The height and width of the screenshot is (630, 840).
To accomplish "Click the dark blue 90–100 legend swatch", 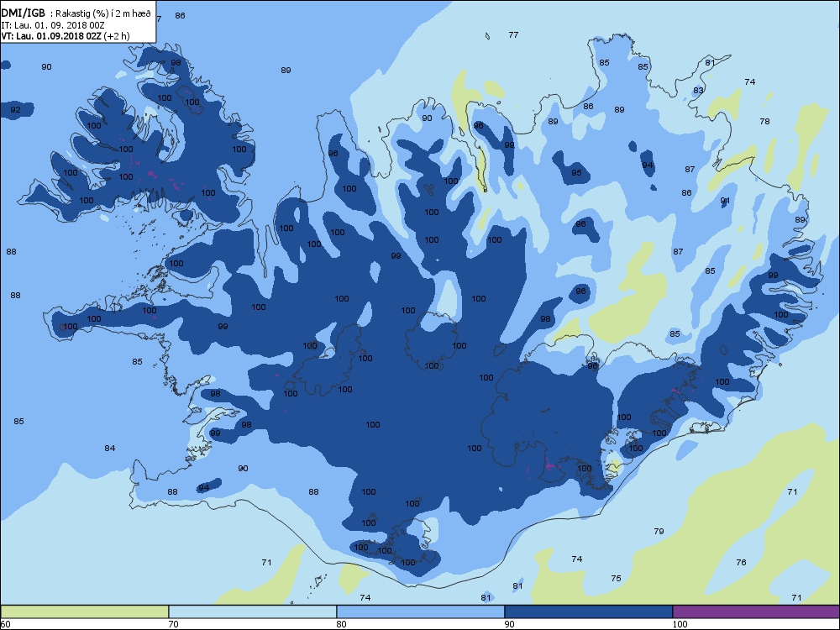I will coord(588,612).
